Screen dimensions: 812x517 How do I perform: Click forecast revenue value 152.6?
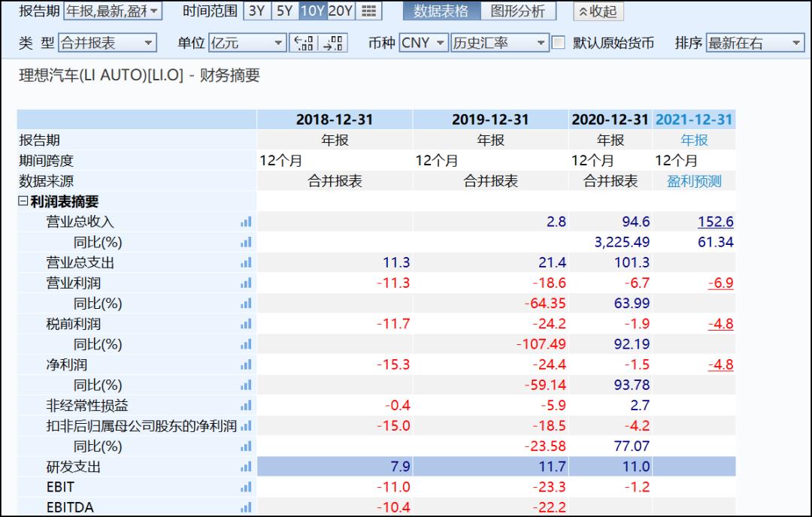[715, 222]
